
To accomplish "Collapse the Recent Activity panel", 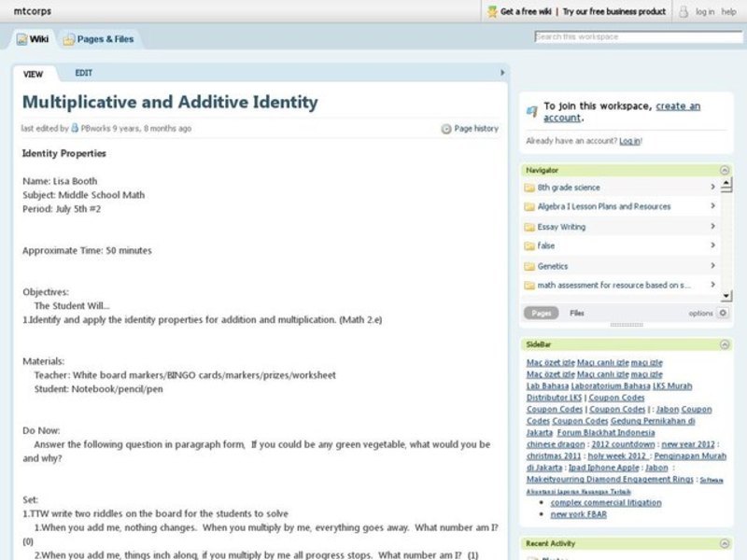I will coord(725,542).
